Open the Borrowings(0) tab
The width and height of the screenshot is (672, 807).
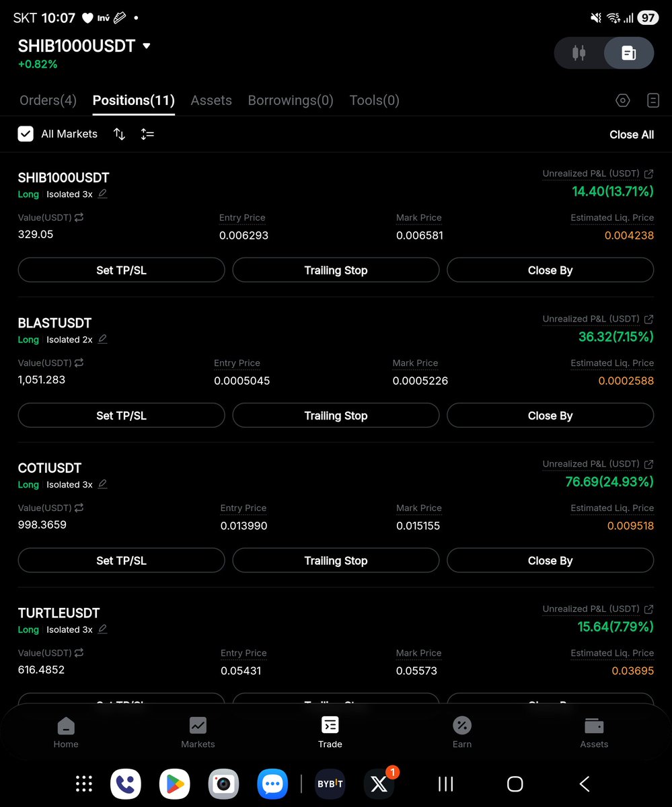click(291, 100)
